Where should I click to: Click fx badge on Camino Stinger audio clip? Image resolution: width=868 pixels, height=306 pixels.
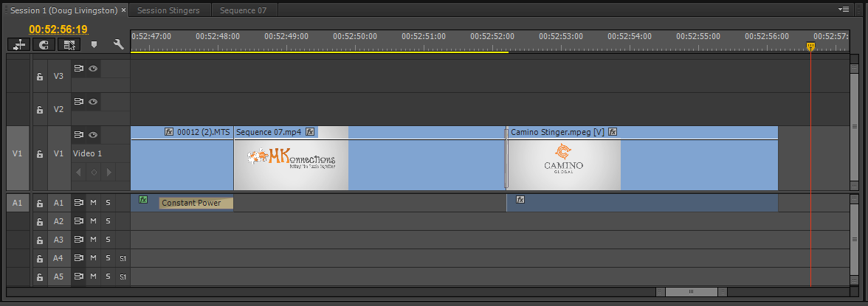520,200
